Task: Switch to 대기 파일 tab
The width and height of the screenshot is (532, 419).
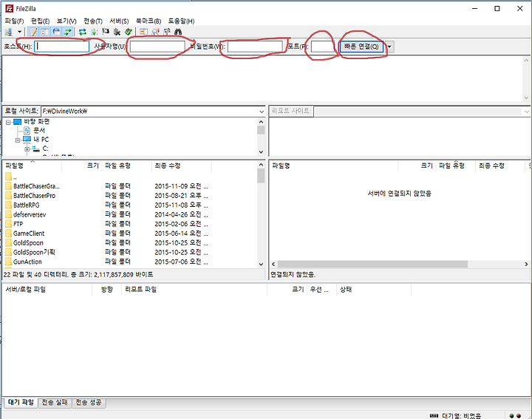Action: point(21,403)
